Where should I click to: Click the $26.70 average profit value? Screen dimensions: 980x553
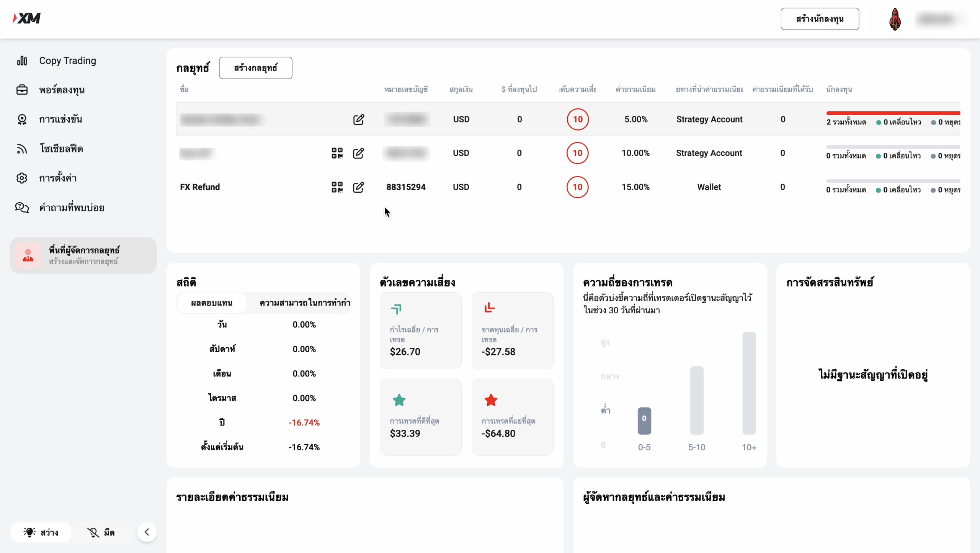click(405, 352)
